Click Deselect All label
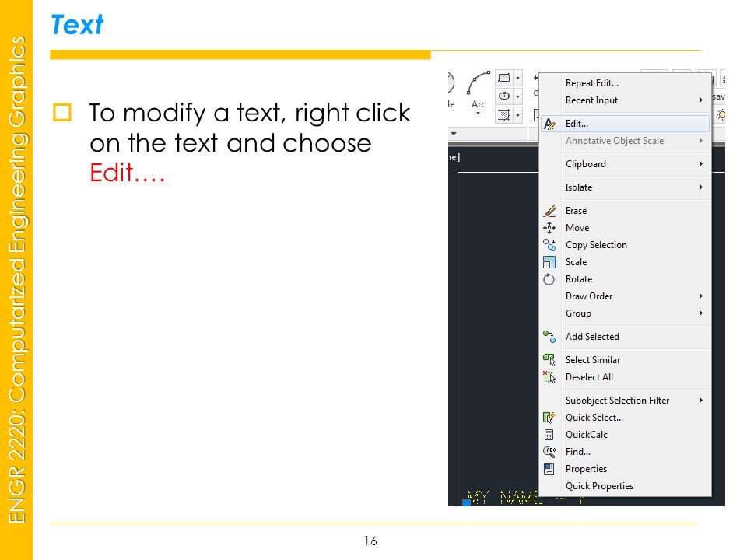747x560 pixels. (x=589, y=377)
